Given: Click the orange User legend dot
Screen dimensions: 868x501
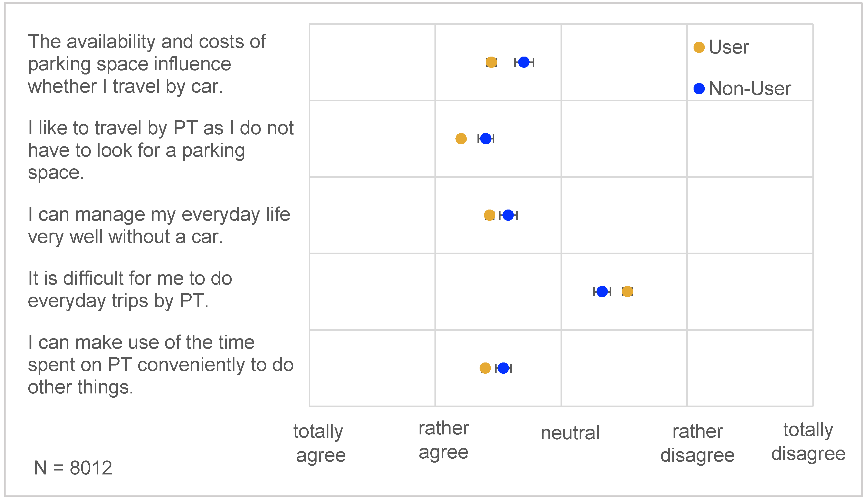Looking at the screenshot, I should tap(699, 47).
